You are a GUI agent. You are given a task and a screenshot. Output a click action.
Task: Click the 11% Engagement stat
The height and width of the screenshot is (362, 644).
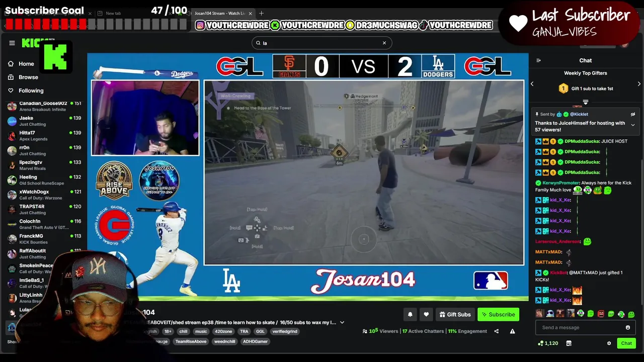(x=467, y=331)
